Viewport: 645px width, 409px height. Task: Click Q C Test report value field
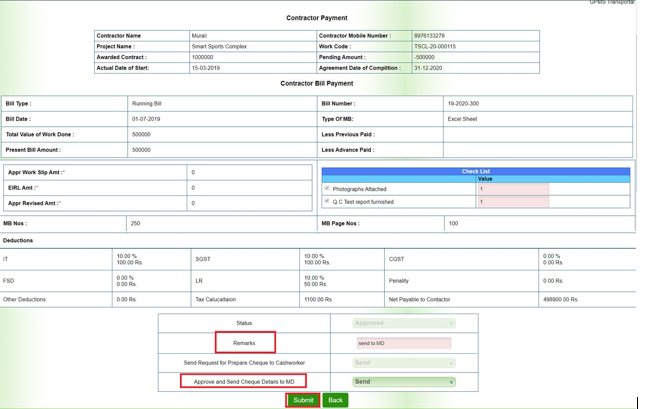513,202
